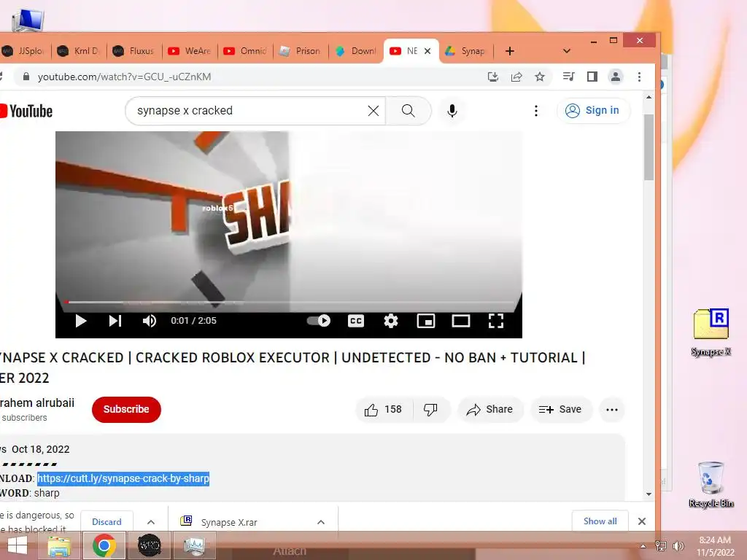Toggle Chrome side panel
747x560 pixels.
pos(592,77)
